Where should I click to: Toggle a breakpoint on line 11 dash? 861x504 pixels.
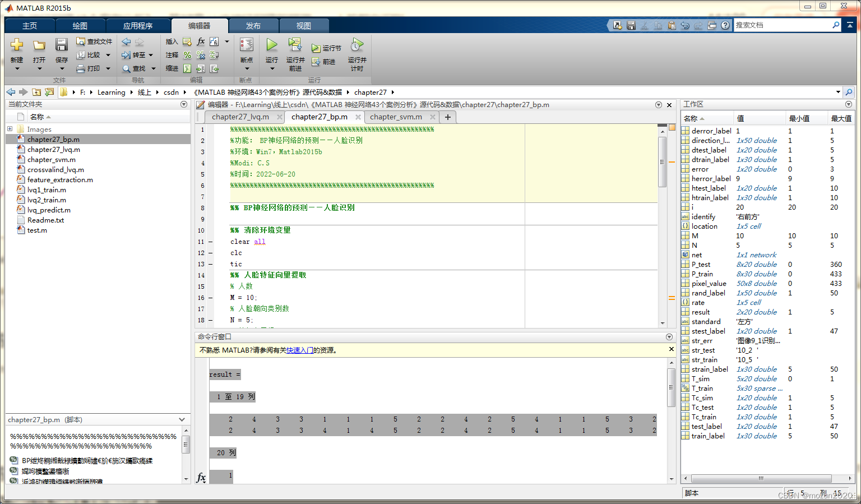click(211, 242)
